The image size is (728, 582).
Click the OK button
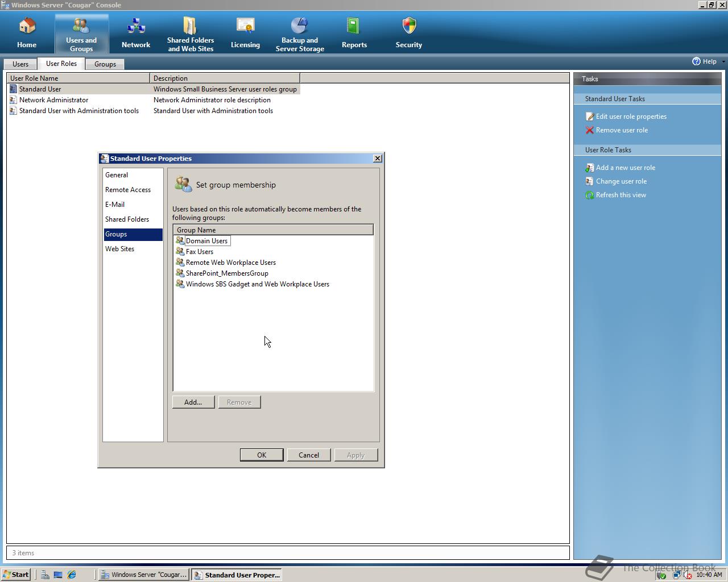262,455
